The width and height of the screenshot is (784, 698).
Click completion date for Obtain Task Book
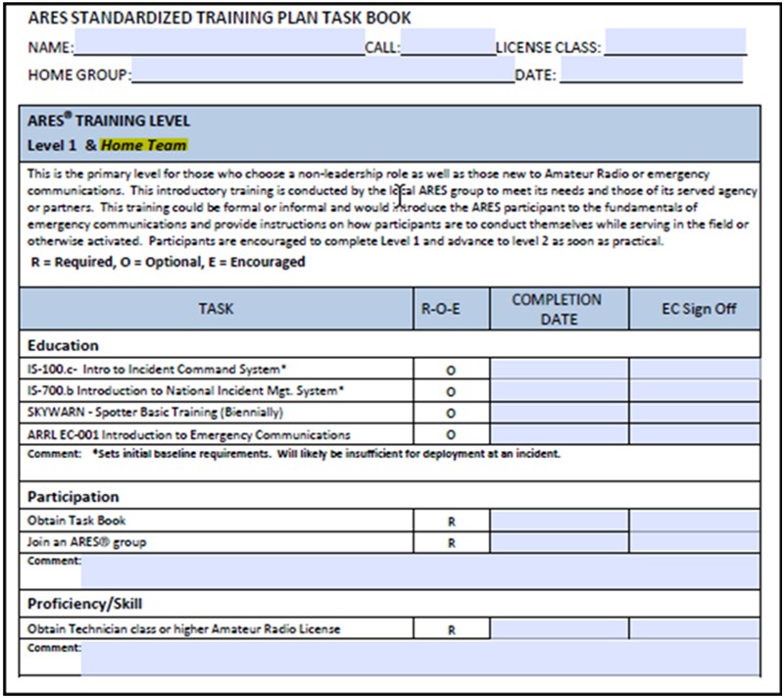pos(558,521)
